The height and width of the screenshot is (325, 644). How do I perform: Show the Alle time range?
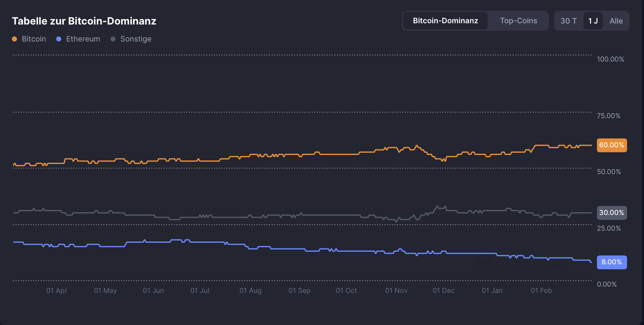[x=616, y=21]
